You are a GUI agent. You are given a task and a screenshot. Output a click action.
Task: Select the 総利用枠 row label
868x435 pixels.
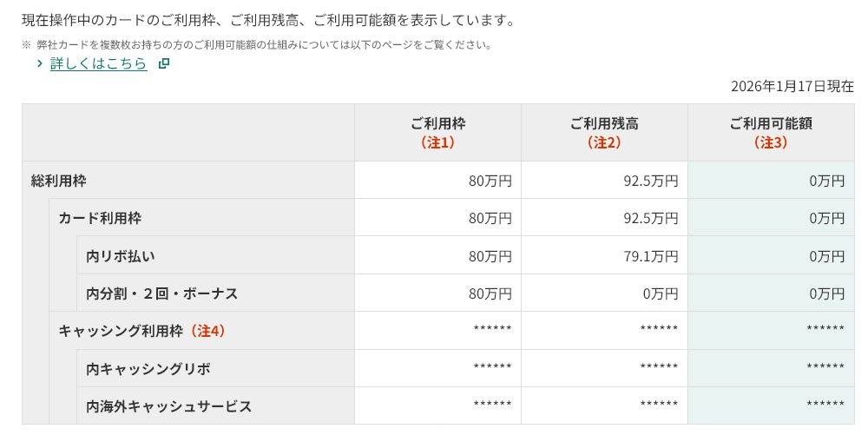pos(59,181)
